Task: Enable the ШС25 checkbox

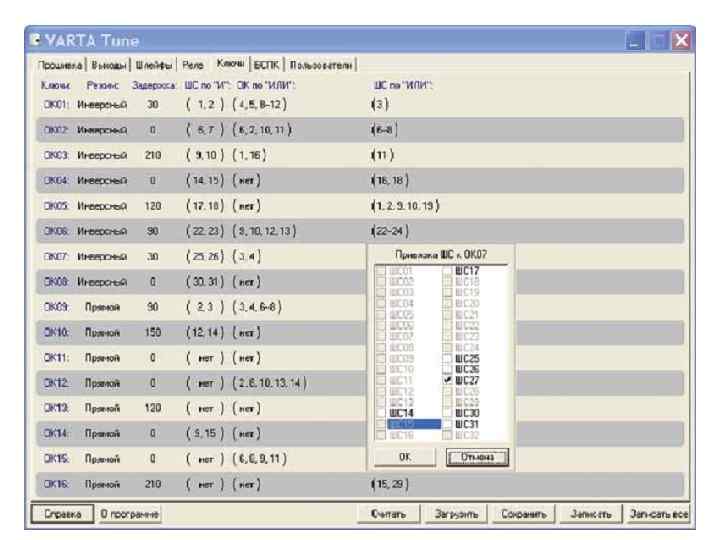Action: (447, 358)
